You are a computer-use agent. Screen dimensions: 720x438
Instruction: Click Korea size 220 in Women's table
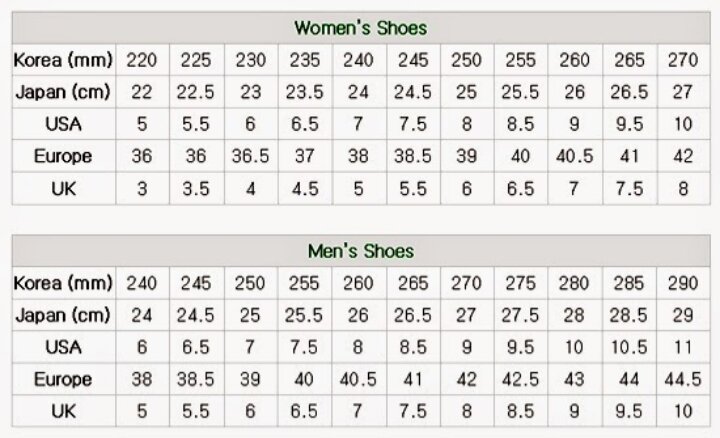point(142,59)
